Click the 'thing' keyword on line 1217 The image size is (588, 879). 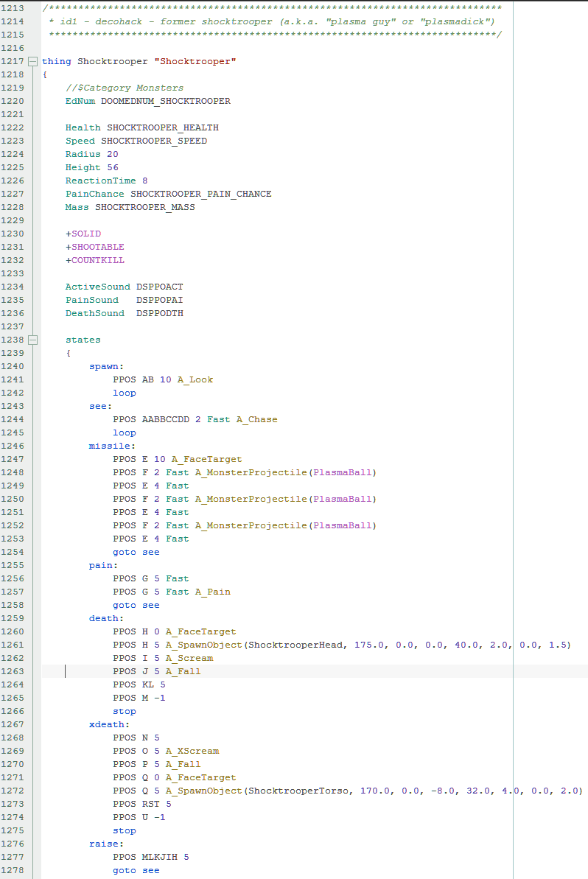coord(57,61)
